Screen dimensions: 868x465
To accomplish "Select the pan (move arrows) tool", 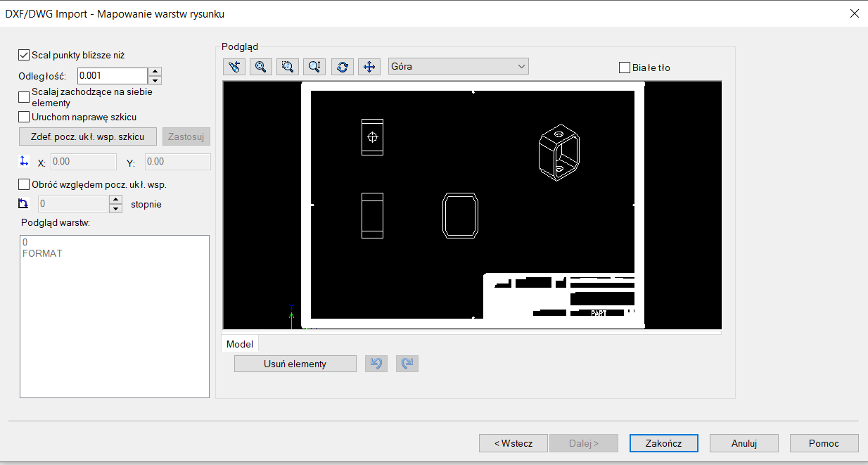I will 369,67.
